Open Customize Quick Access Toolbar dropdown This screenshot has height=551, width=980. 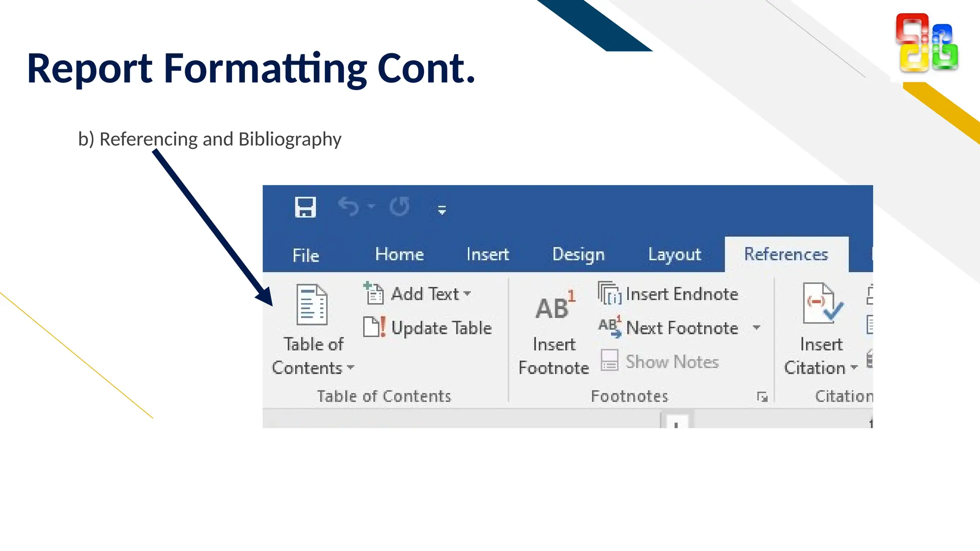click(x=442, y=209)
